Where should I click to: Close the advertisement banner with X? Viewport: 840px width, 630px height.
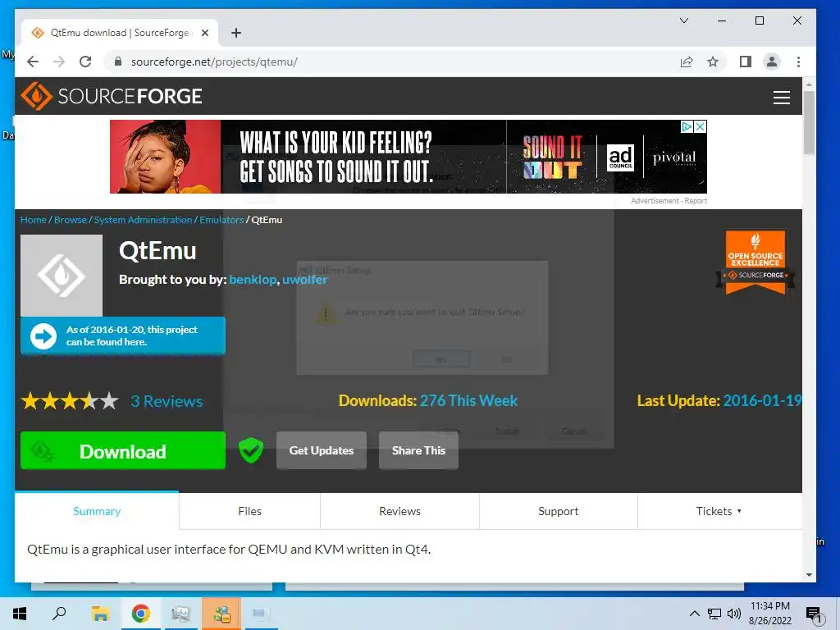pos(701,126)
